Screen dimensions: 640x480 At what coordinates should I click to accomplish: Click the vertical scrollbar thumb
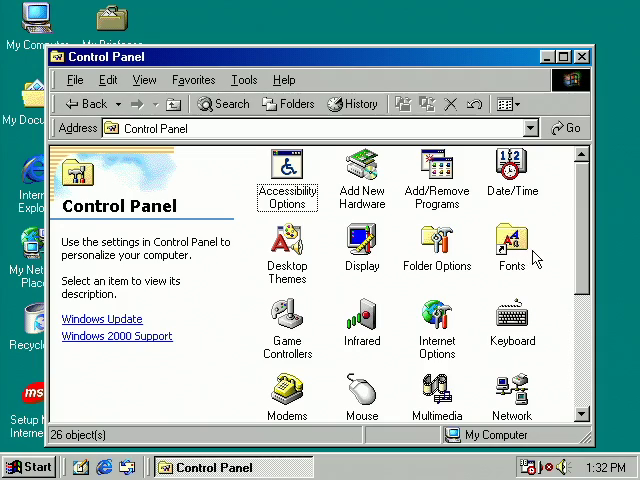pyautogui.click(x=581, y=228)
